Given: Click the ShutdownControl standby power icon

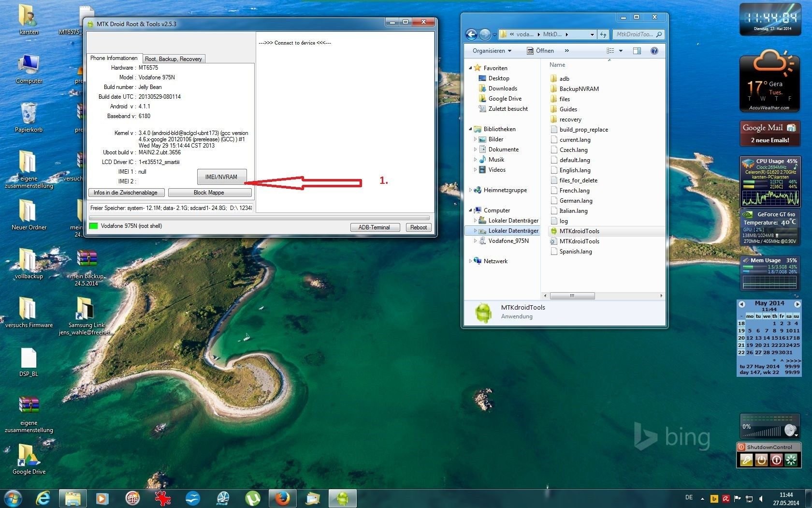Looking at the screenshot, I should 761,460.
